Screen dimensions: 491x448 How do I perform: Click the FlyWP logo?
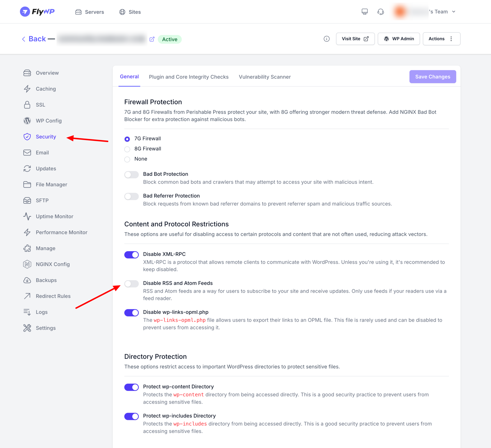tap(37, 12)
